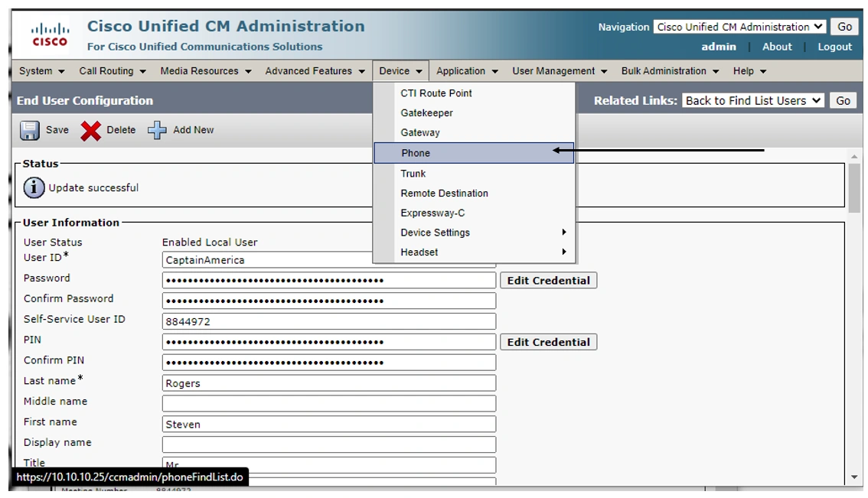Screen dimensions: 868x498
Task: Click the vertical scrollbar thumb
Action: pyautogui.click(x=855, y=188)
